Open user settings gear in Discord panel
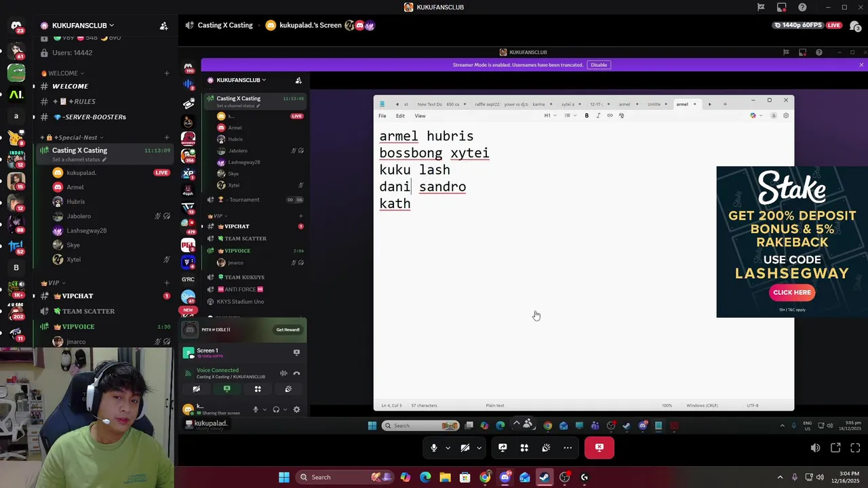Image resolution: width=868 pixels, height=488 pixels. click(x=296, y=410)
